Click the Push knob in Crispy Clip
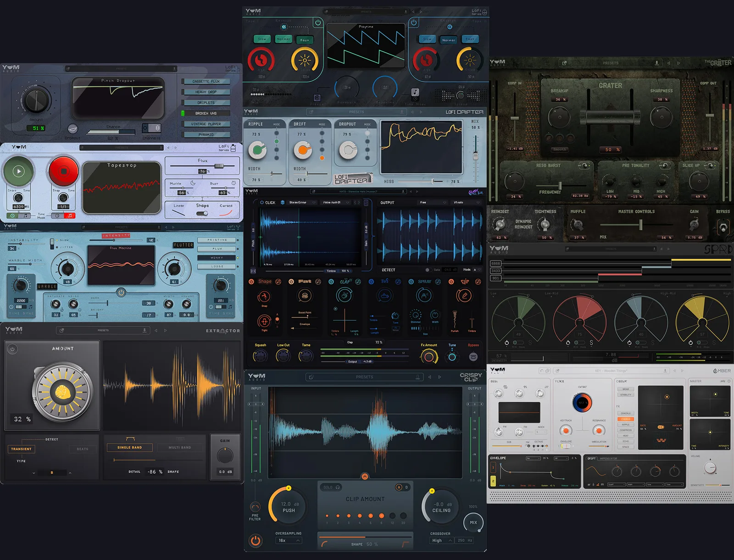Viewport: 734px width, 560px height. tap(289, 506)
